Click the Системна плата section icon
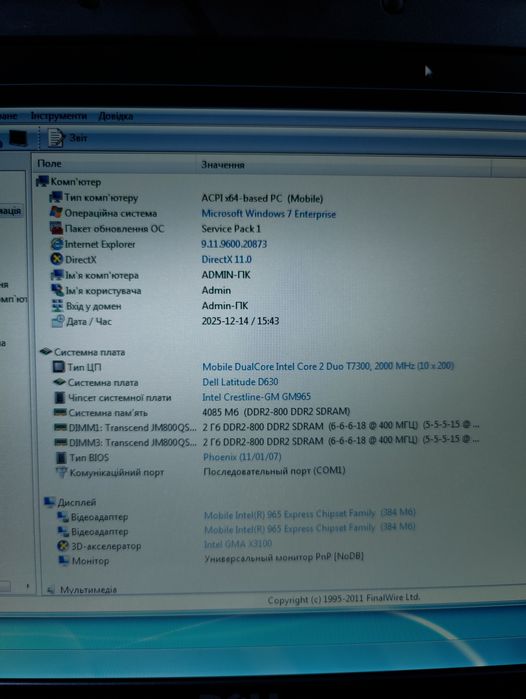This screenshot has width=526, height=699. [46, 352]
